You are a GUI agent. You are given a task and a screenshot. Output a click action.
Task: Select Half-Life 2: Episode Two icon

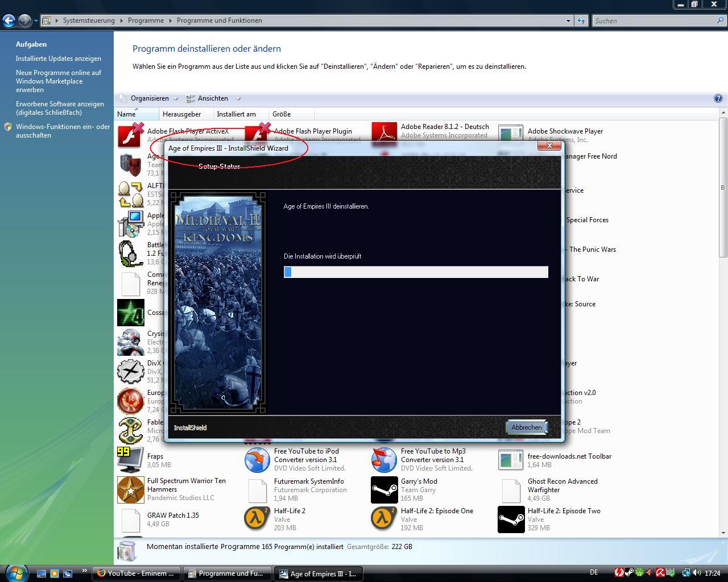pyautogui.click(x=511, y=519)
